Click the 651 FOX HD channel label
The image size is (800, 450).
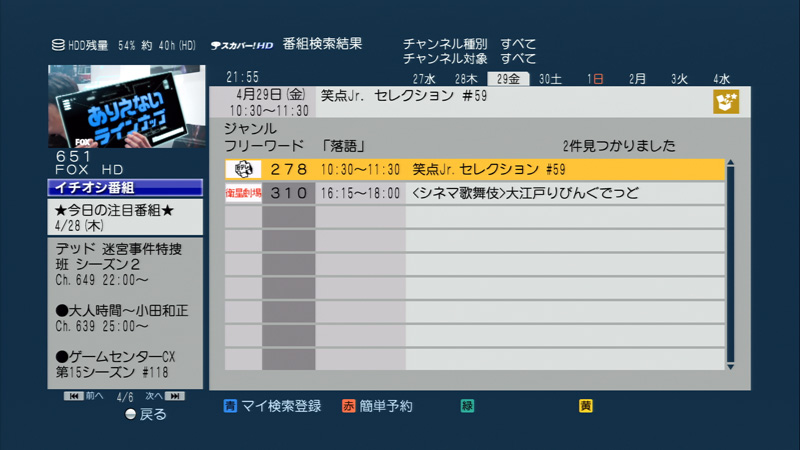point(90,163)
